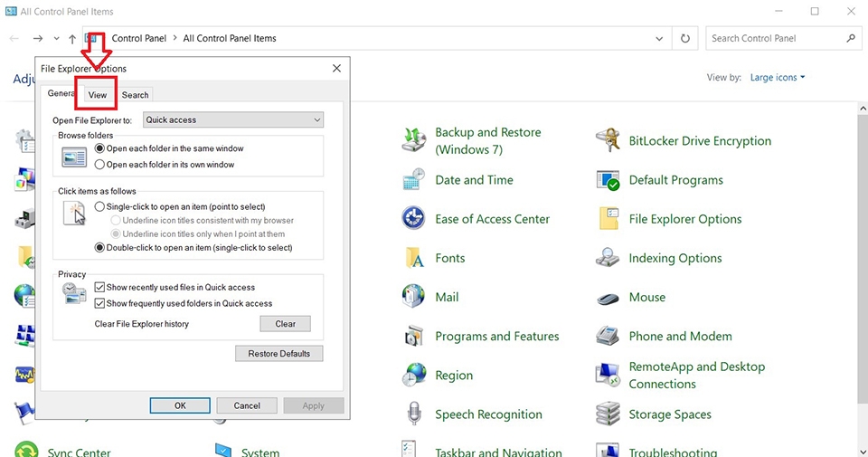This screenshot has height=457, width=868.
Task: Open the Fonts icon
Action: coord(414,258)
